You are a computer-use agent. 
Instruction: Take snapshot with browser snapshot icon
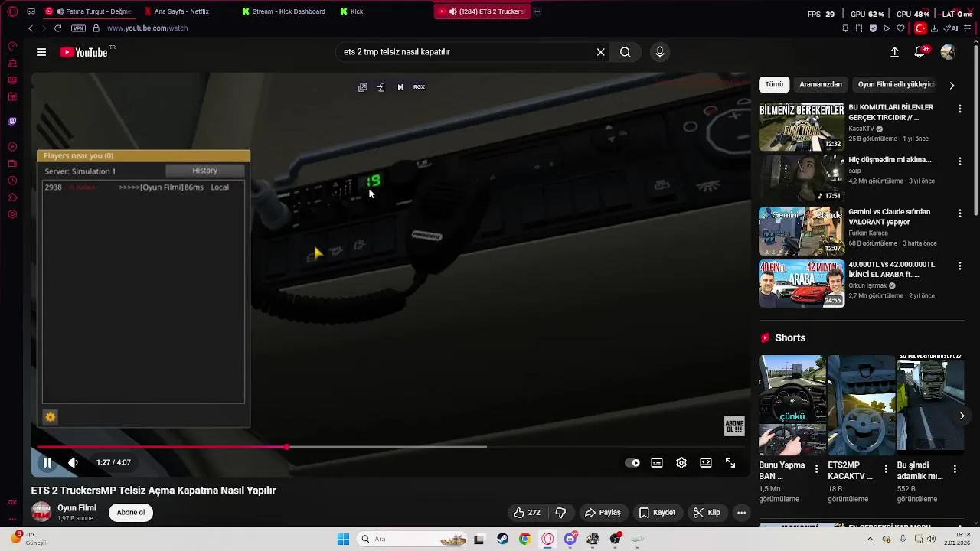tap(859, 28)
